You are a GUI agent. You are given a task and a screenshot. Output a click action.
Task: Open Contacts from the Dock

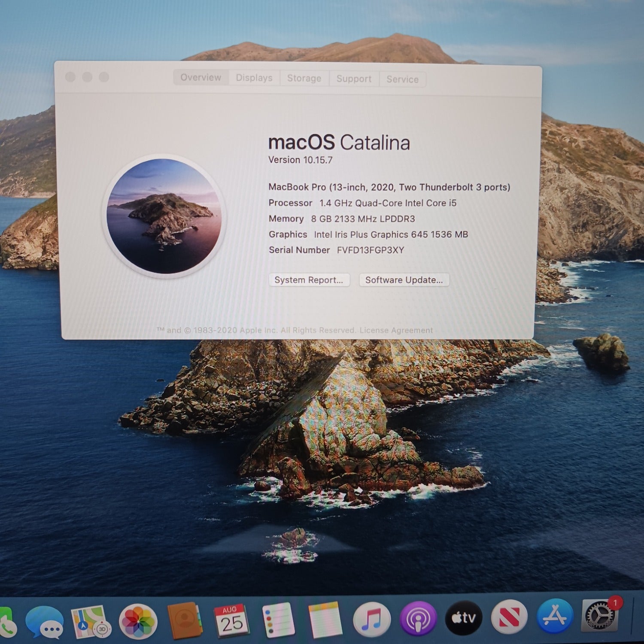click(185, 620)
